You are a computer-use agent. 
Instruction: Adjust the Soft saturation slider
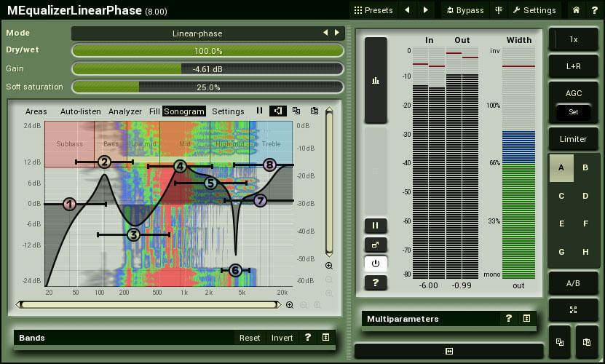207,87
